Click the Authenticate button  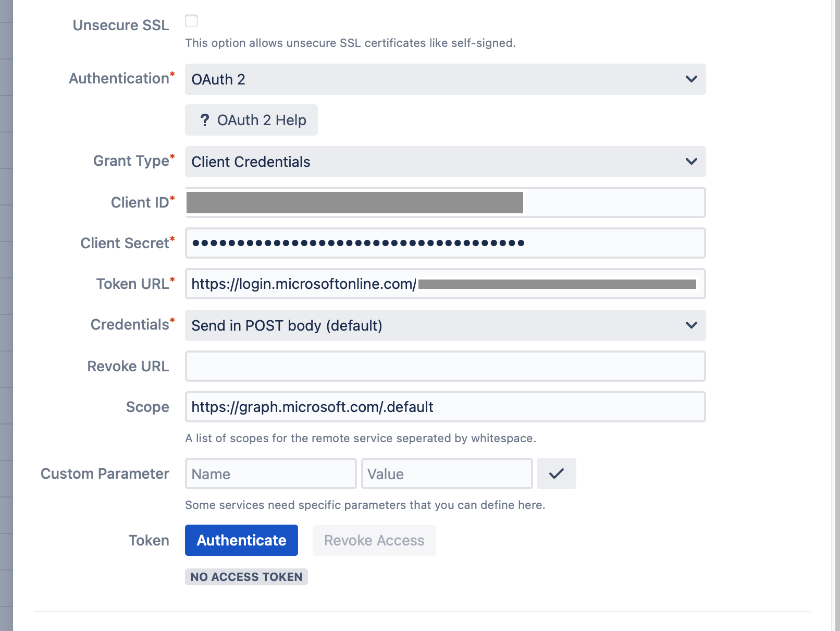click(x=241, y=540)
